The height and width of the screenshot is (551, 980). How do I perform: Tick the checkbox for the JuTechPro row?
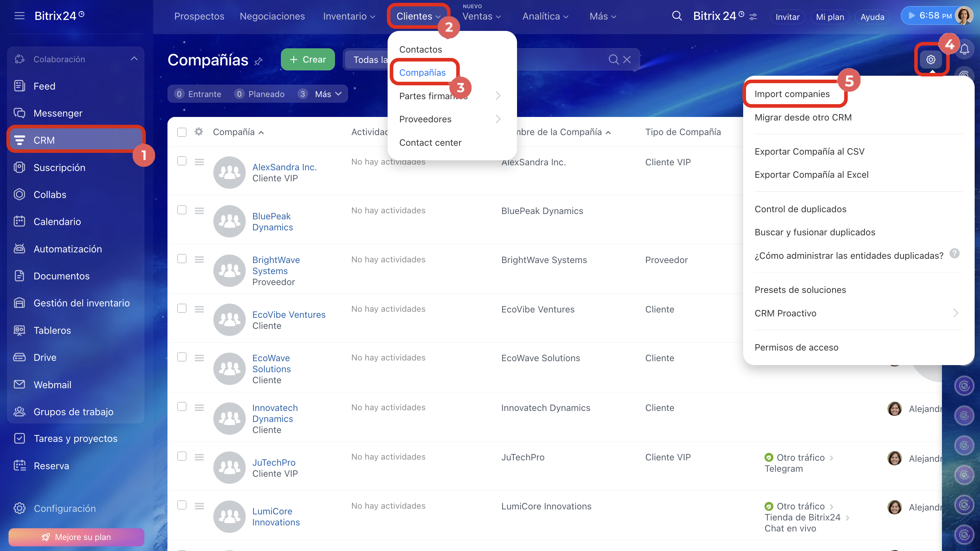(x=182, y=456)
